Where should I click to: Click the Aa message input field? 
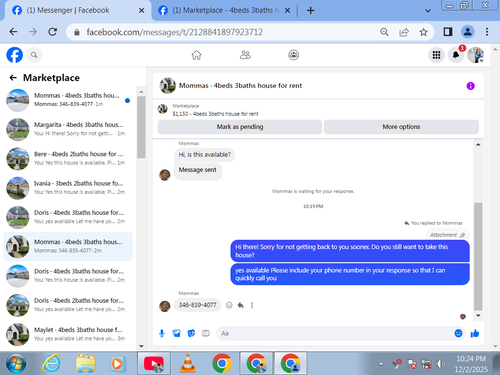335,333
